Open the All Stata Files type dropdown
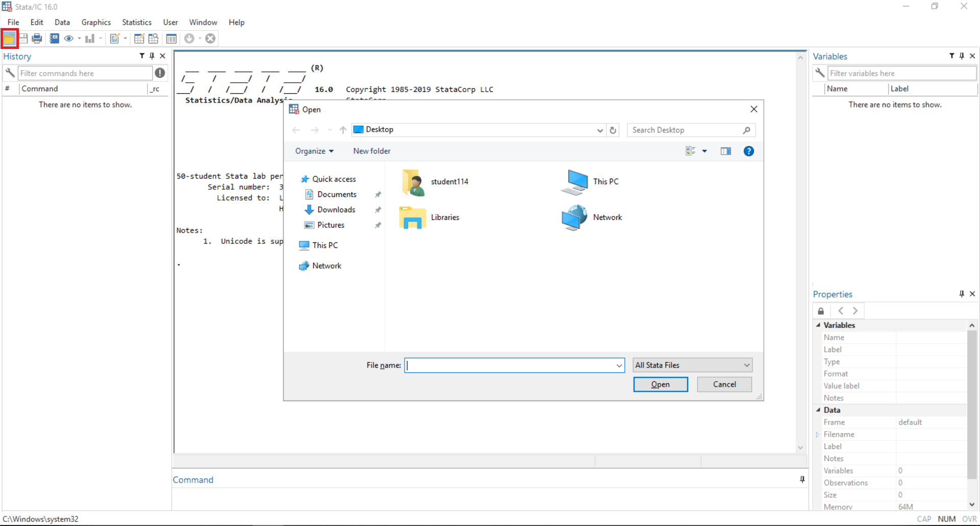The height and width of the screenshot is (526, 980). pos(692,365)
